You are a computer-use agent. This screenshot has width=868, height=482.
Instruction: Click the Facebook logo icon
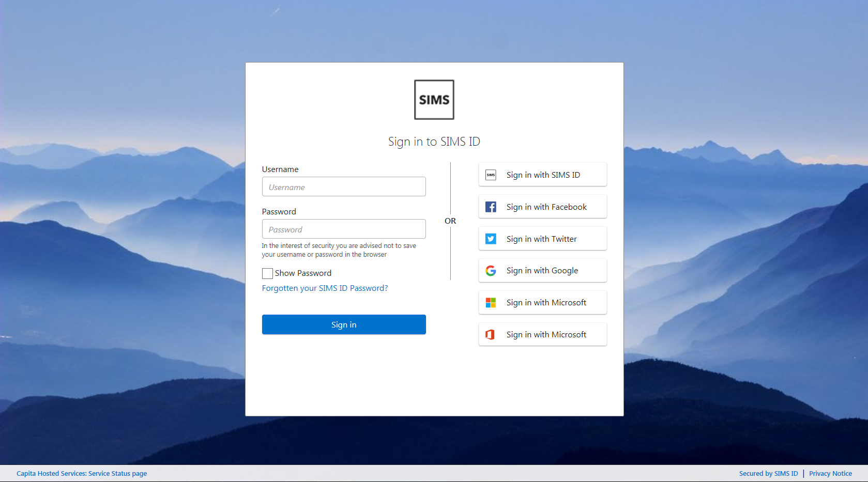coord(491,207)
